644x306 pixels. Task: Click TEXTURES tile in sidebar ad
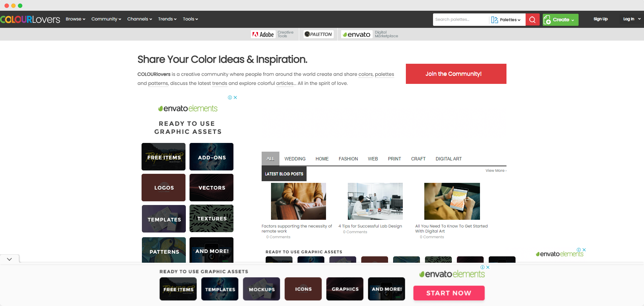click(211, 218)
